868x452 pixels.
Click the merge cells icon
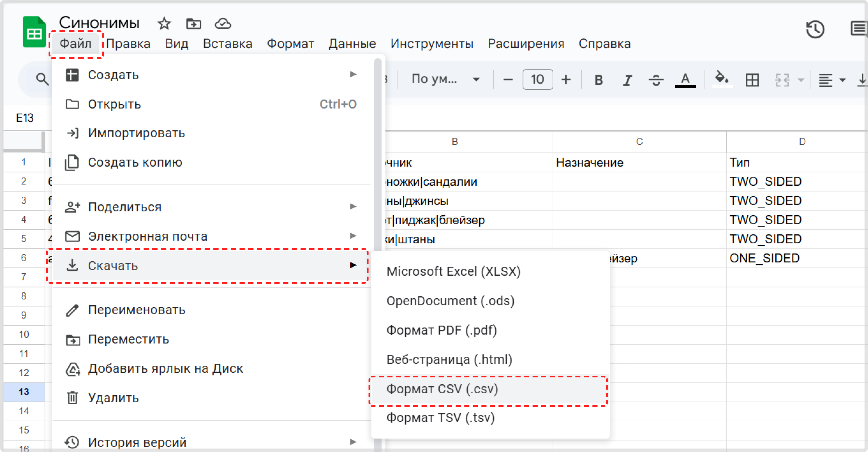(782, 80)
